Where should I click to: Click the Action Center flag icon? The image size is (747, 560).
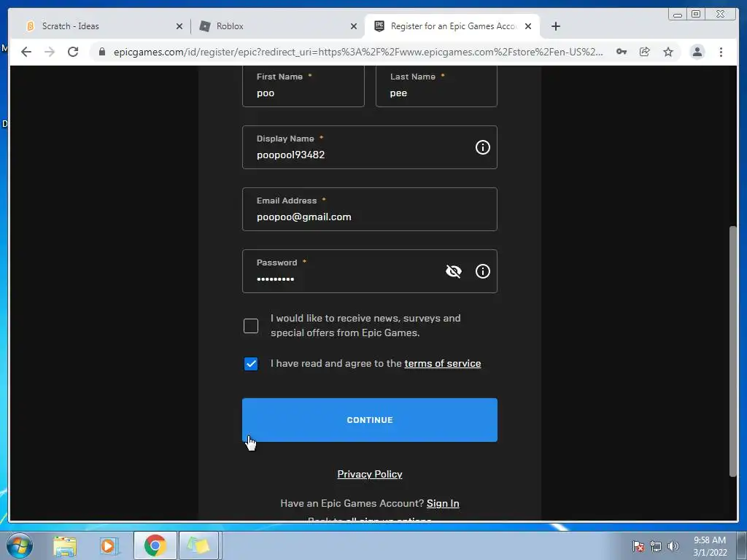(x=638, y=546)
